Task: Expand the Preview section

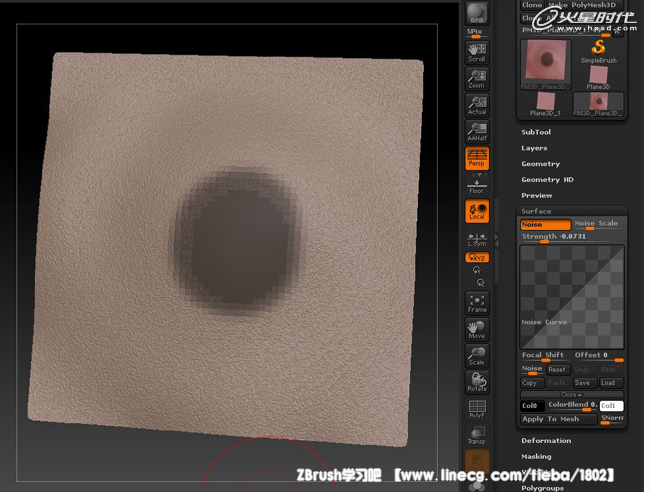Action: 537,196
